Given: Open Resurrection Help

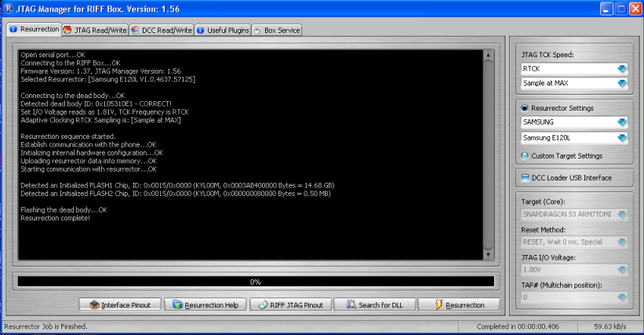Looking at the screenshot, I should click(206, 305).
